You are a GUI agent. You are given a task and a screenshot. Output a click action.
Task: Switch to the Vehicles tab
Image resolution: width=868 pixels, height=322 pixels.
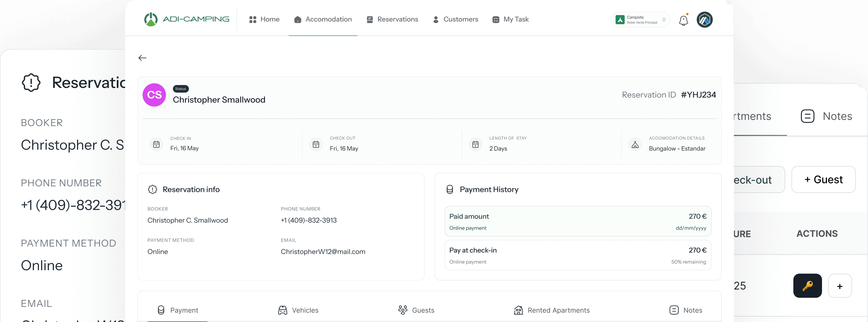click(x=298, y=310)
